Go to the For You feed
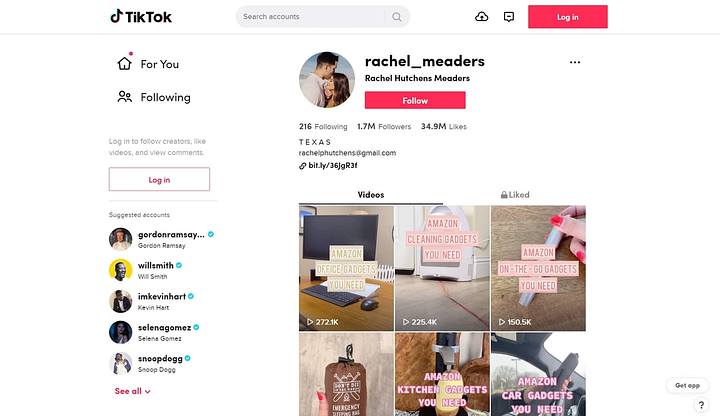The image size is (720, 416). coord(148,63)
